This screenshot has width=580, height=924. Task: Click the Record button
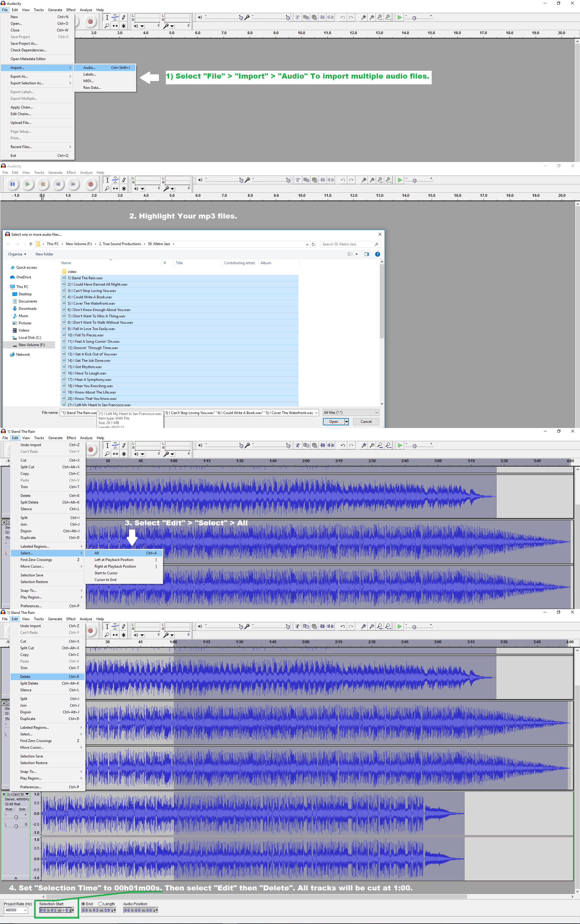click(x=91, y=184)
